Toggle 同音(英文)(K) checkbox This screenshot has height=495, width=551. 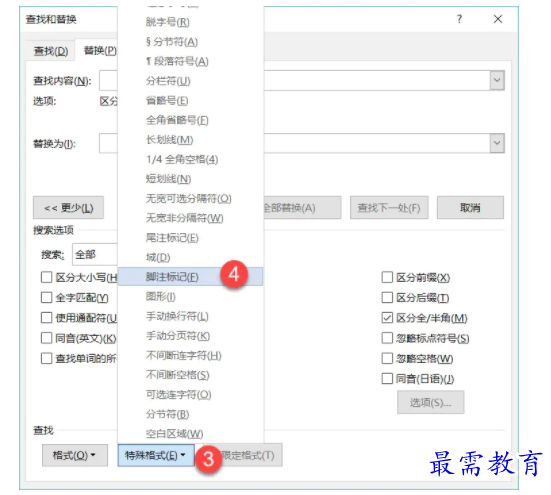[x=46, y=338]
